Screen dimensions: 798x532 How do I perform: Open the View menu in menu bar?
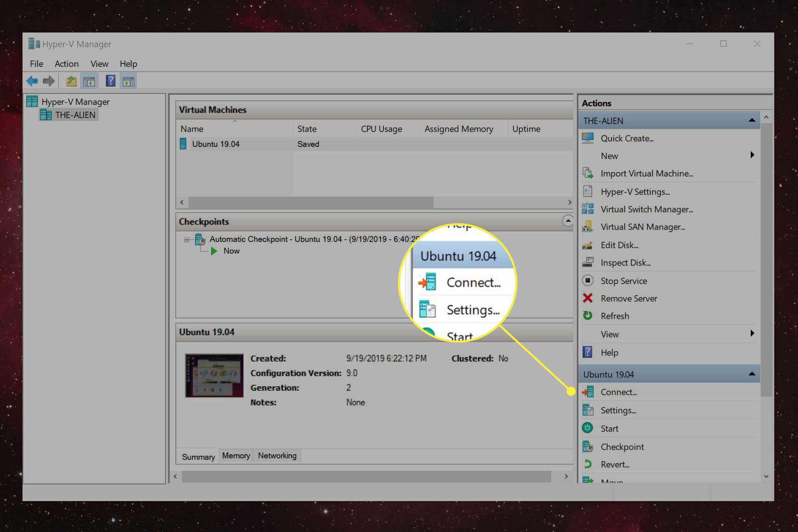tap(99, 63)
